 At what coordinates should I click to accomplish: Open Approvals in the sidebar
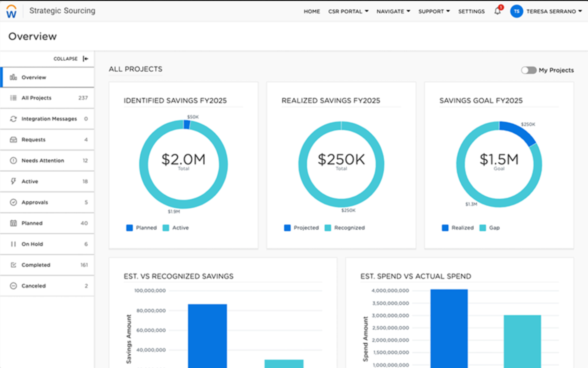click(x=47, y=203)
